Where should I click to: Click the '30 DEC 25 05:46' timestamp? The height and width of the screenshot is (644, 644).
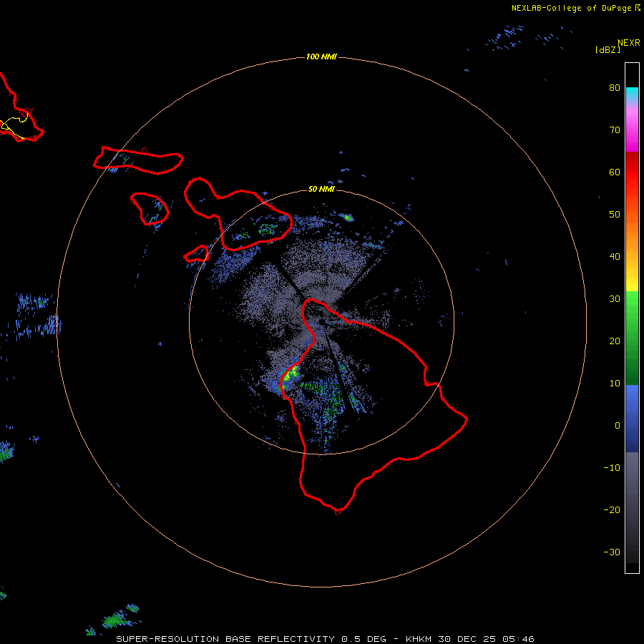(485, 639)
